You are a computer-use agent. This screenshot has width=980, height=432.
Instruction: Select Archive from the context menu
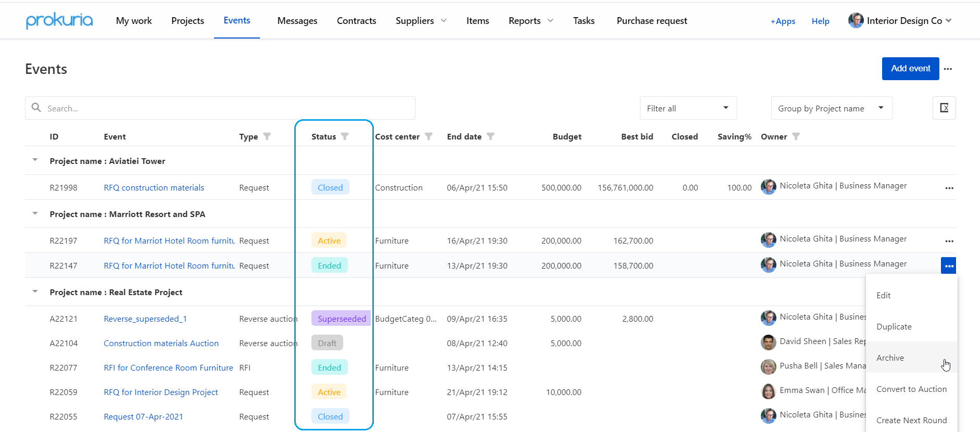[912, 358]
